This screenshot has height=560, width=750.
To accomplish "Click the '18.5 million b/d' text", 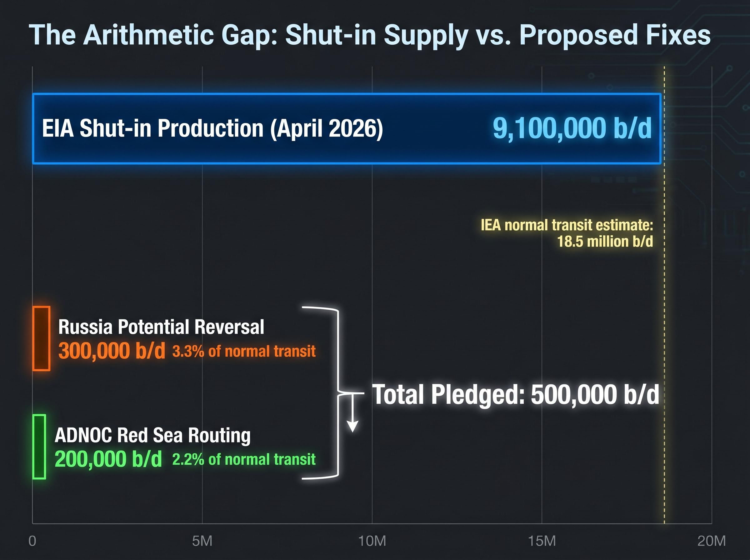I will point(605,242).
